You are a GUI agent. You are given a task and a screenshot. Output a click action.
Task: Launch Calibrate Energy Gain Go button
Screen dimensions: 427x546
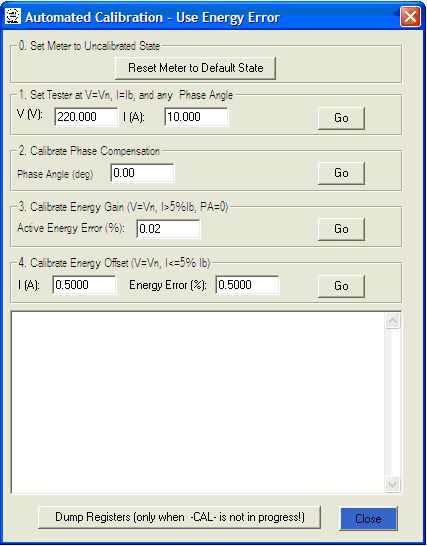coord(341,229)
